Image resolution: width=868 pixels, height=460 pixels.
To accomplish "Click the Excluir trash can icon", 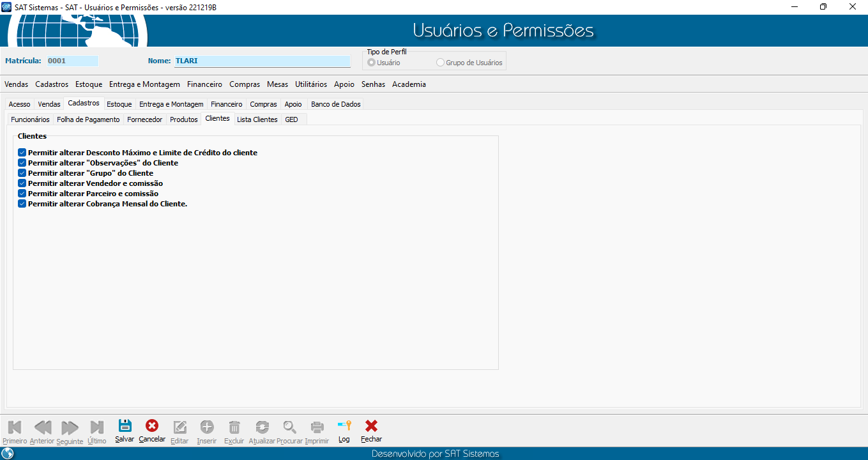I will 234,427.
